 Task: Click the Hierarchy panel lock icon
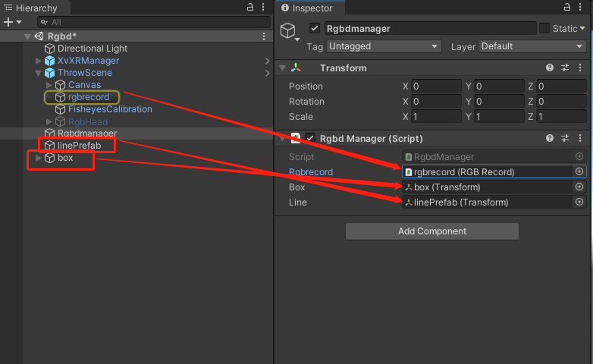click(250, 7)
